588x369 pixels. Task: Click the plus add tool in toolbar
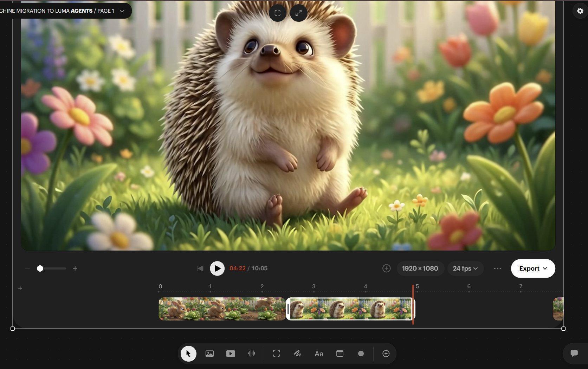click(x=386, y=354)
